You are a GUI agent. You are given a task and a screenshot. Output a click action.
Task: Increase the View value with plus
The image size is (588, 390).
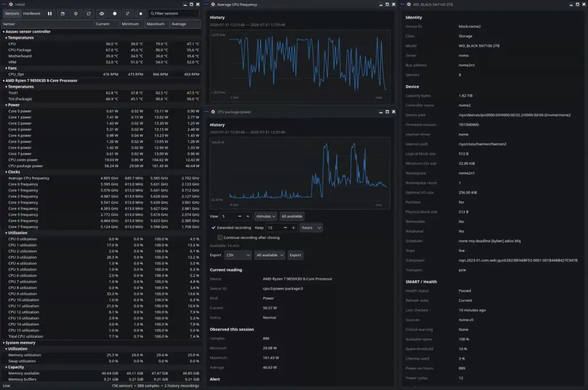pos(248,217)
